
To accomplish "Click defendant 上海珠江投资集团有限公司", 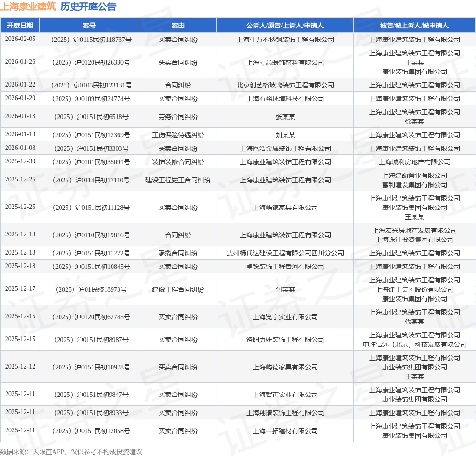I will [414, 240].
